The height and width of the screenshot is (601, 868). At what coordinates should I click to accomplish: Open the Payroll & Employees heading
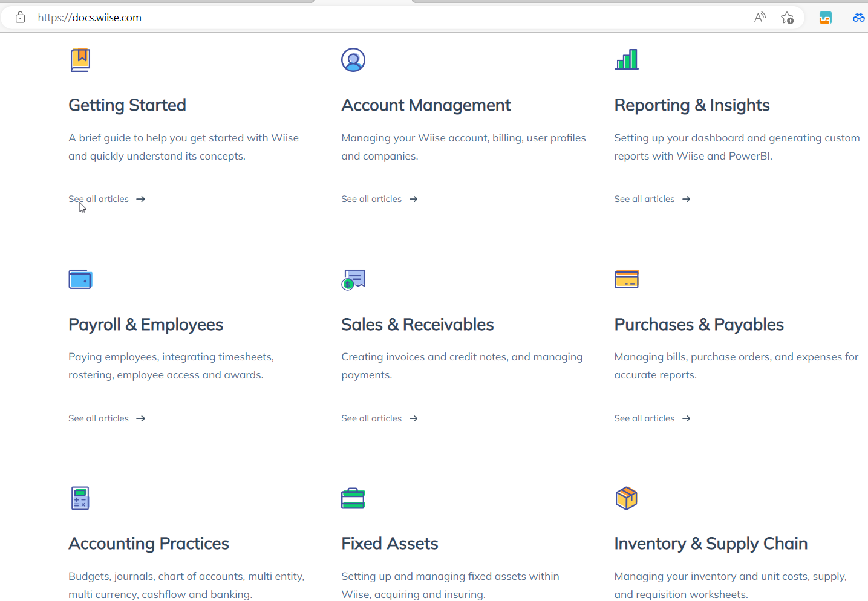(146, 325)
